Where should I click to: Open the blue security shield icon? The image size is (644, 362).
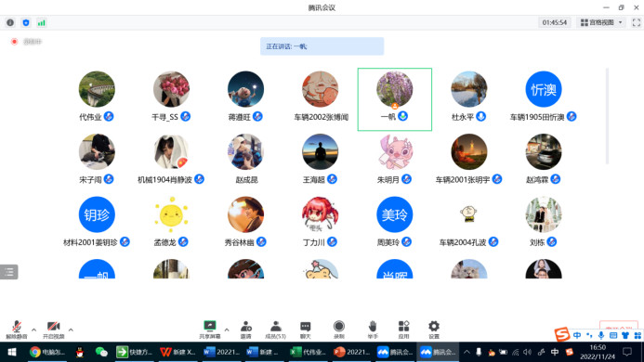coord(26,22)
